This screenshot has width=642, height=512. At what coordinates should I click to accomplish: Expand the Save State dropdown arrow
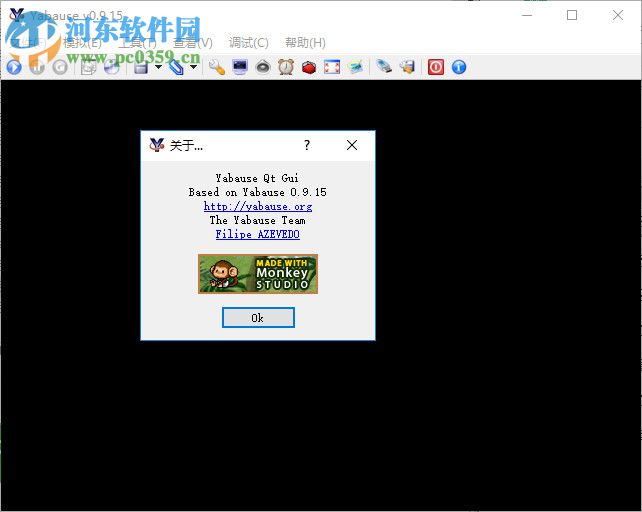(x=158, y=67)
